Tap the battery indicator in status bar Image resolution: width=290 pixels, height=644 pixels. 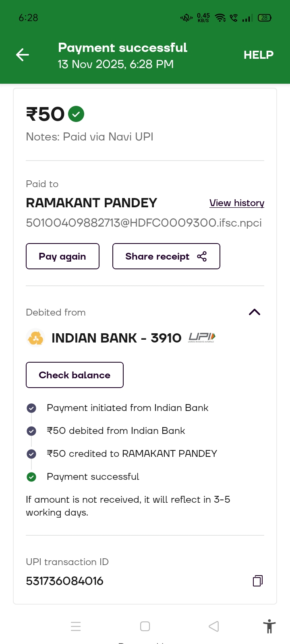(x=264, y=18)
